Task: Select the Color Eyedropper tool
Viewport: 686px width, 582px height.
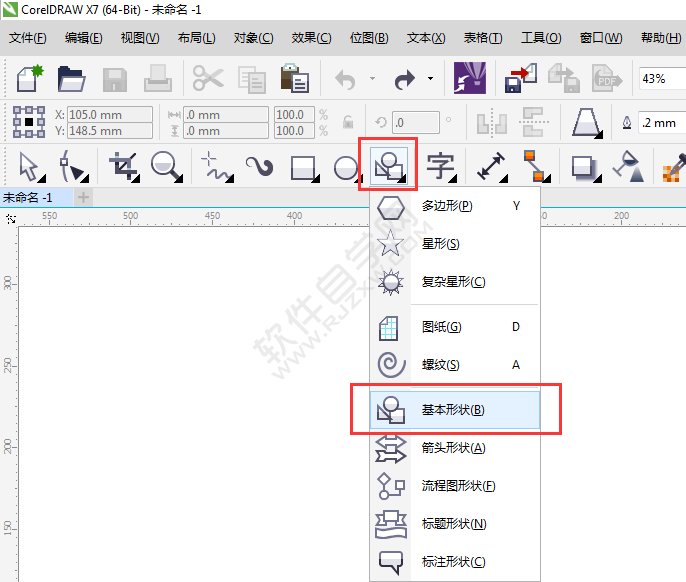Action: point(674,167)
